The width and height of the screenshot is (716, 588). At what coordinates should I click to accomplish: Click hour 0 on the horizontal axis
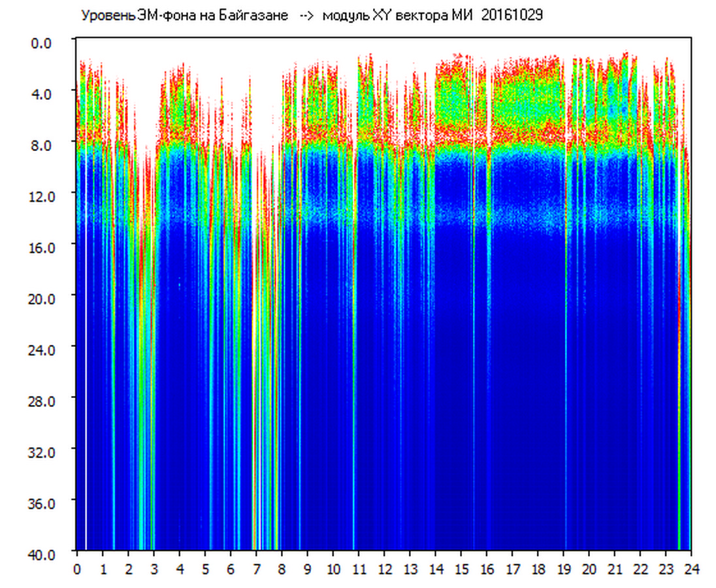pyautogui.click(x=77, y=569)
